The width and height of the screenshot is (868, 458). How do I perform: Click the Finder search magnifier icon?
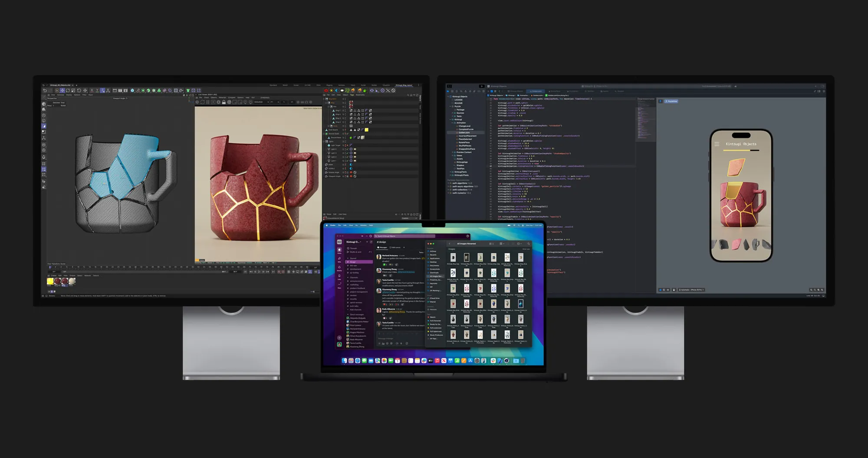(x=528, y=244)
